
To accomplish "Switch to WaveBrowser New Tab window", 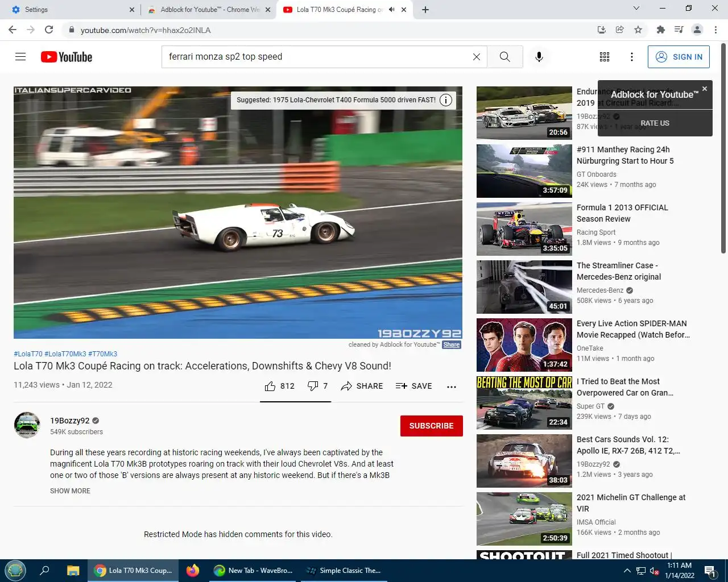I will pyautogui.click(x=253, y=570).
